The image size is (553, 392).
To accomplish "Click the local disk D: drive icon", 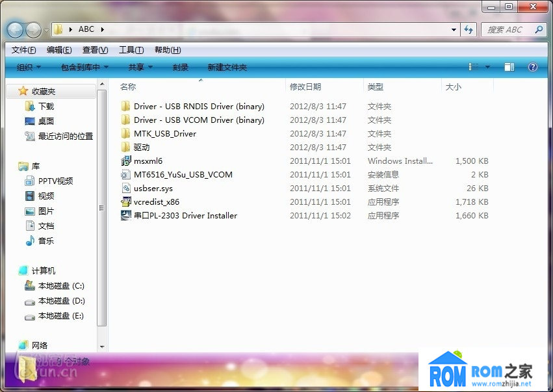I will tap(30, 302).
